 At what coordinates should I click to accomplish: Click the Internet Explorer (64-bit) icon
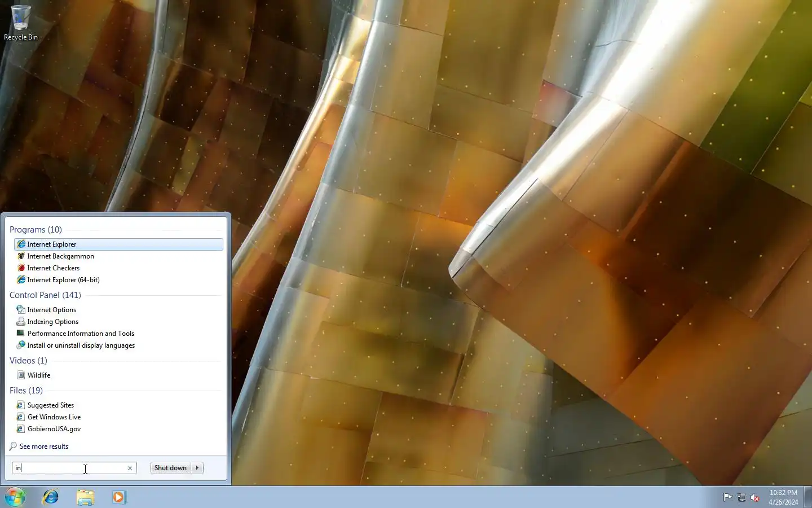21,280
